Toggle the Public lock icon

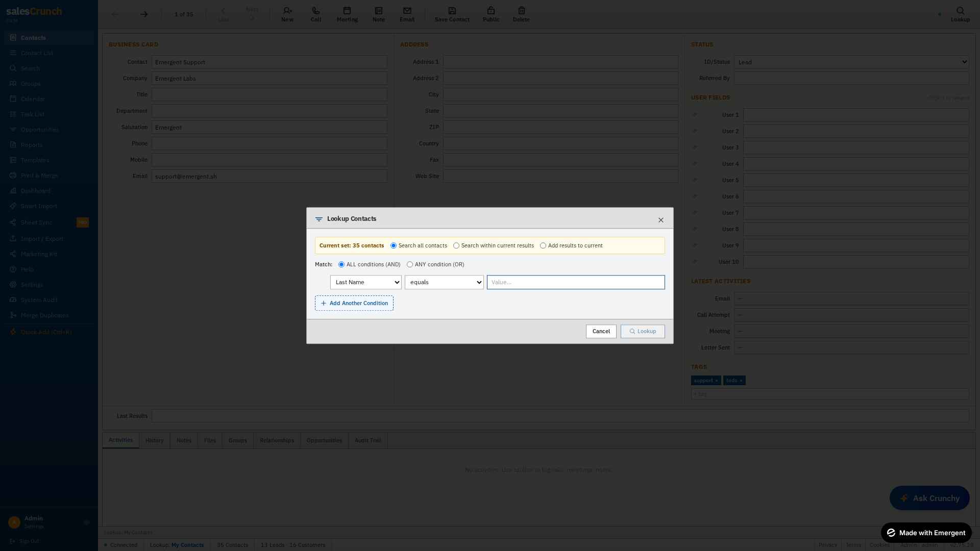coord(491,14)
